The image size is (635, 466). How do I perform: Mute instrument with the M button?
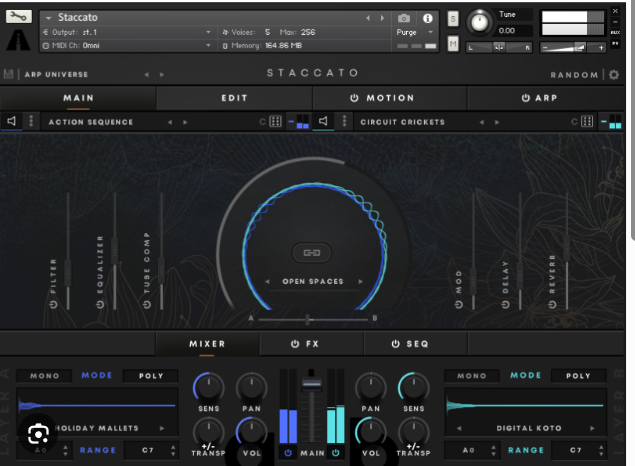click(x=453, y=44)
